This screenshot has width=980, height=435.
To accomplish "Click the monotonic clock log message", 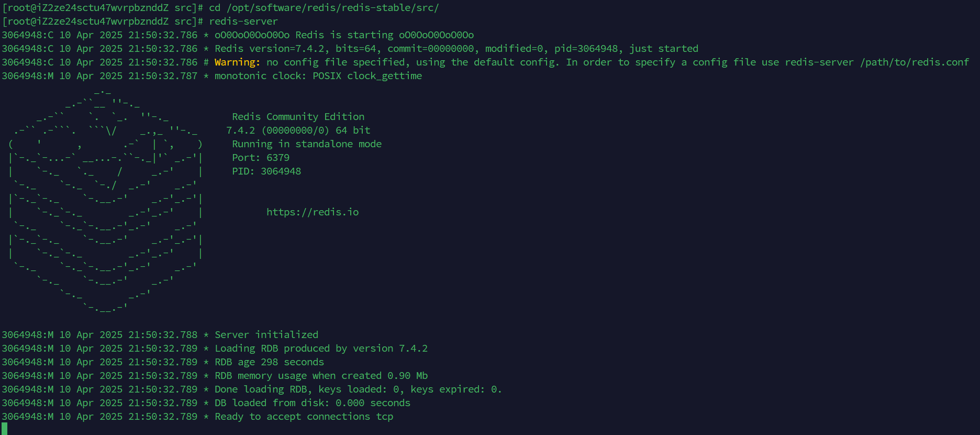I will (x=318, y=76).
